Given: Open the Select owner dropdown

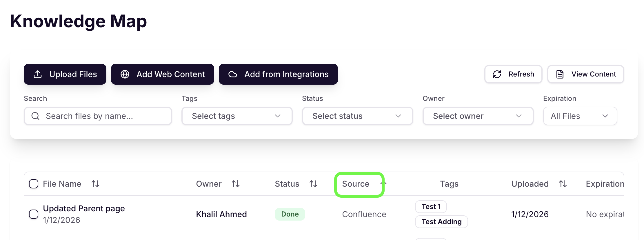Looking at the screenshot, I should [478, 116].
